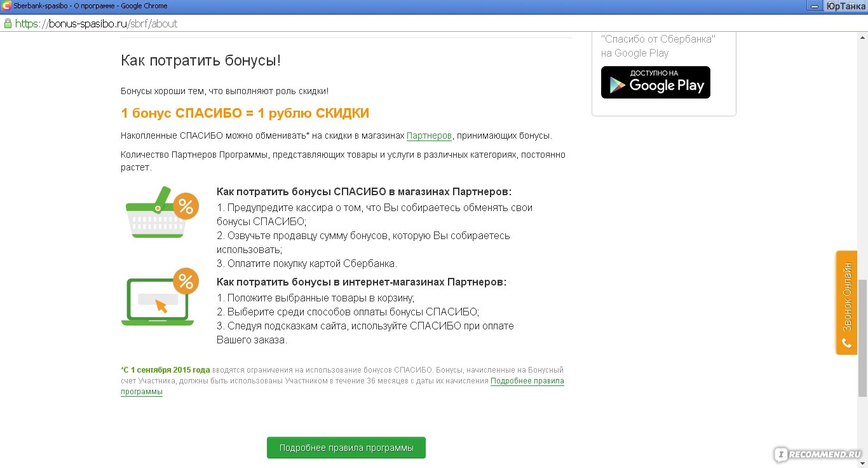
Task: Open the Партнеров link
Action: point(429,135)
